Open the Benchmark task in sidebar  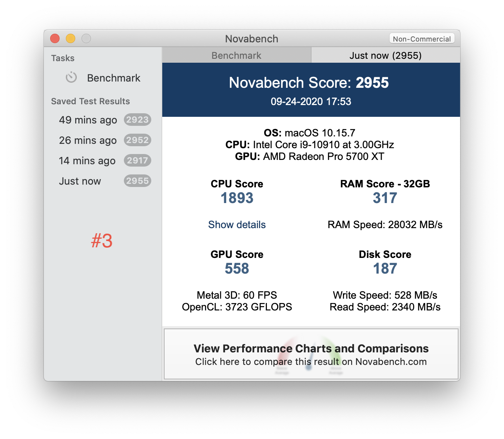(x=103, y=78)
